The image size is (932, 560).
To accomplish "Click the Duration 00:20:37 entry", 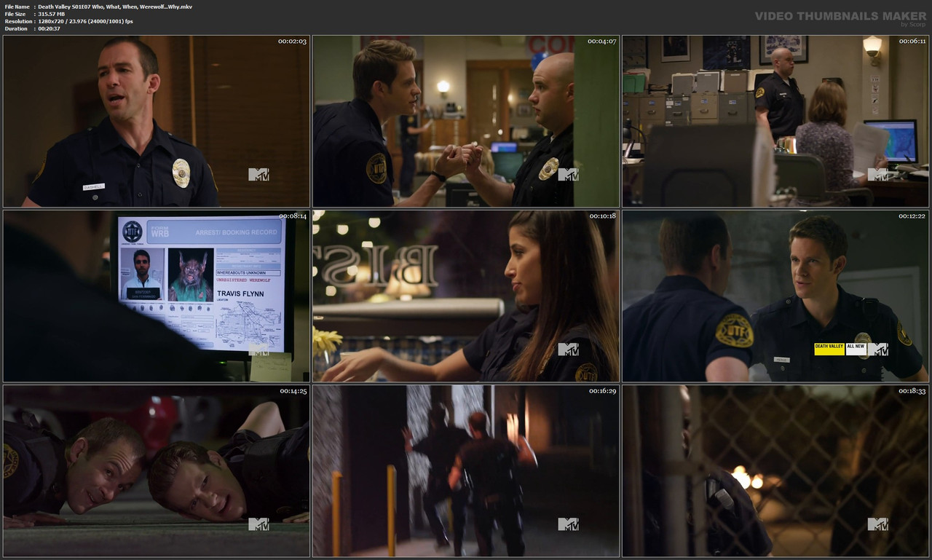I will [x=44, y=28].
